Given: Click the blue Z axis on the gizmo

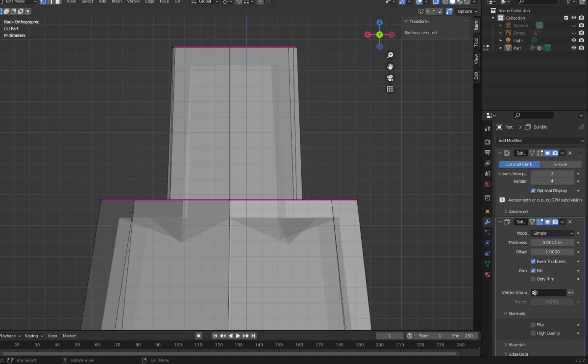Looking at the screenshot, I should click(379, 23).
